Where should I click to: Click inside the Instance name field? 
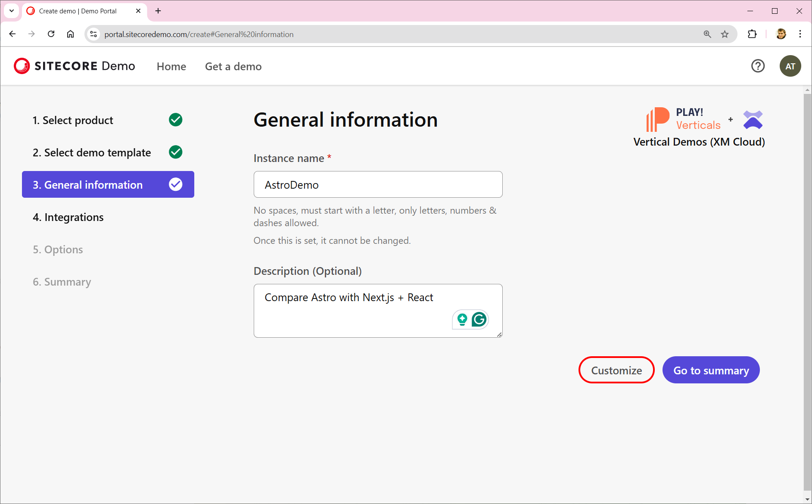pos(378,184)
